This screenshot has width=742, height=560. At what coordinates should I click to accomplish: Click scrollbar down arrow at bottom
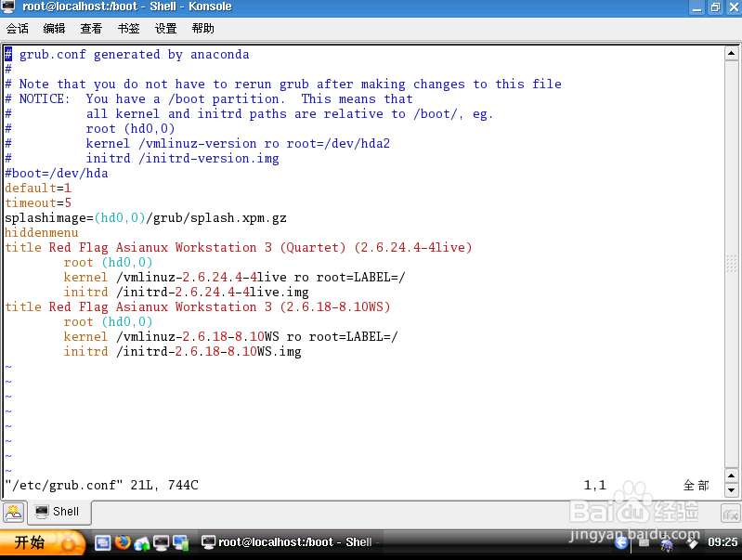(731, 490)
